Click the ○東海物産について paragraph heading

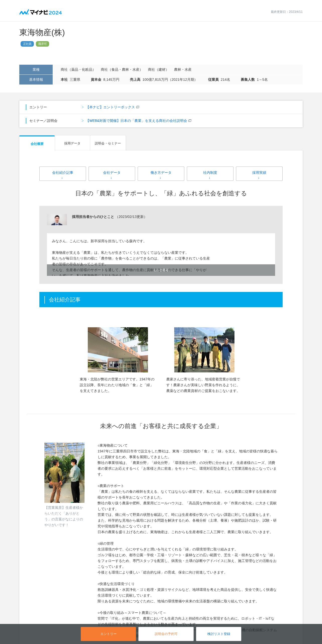click(113, 445)
